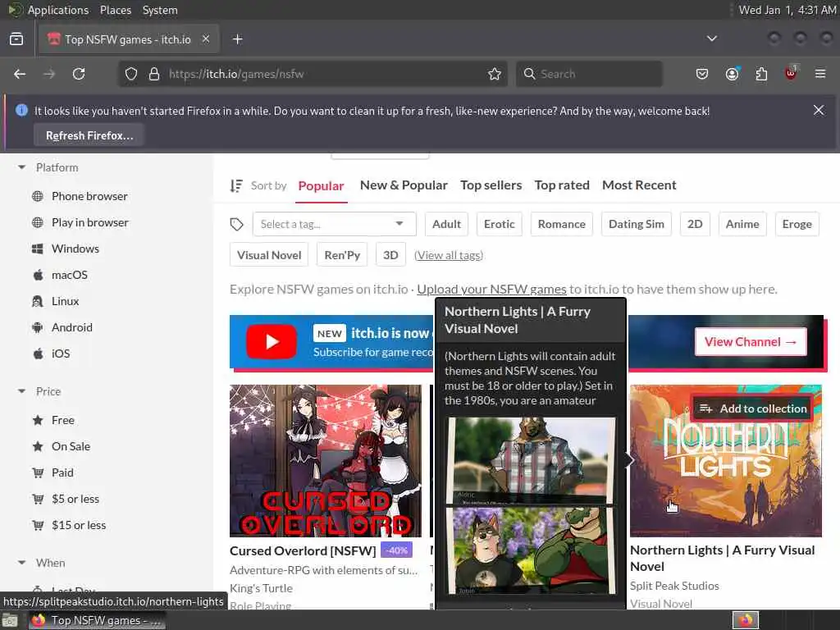Collapse the Price filter section
The image size is (840, 630).
(22, 391)
